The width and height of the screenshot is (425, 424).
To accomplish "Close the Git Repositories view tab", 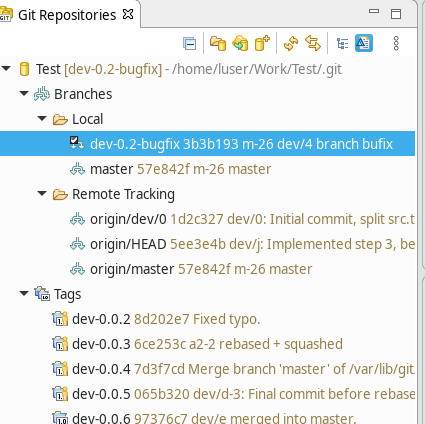I will pos(128,14).
